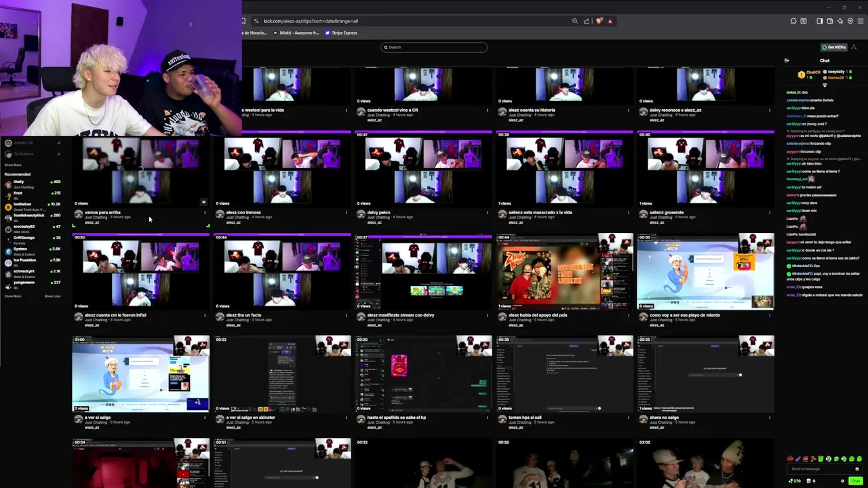Open the Brave Wallet icon
Viewport: 868px width, 488px height.
[829, 21]
